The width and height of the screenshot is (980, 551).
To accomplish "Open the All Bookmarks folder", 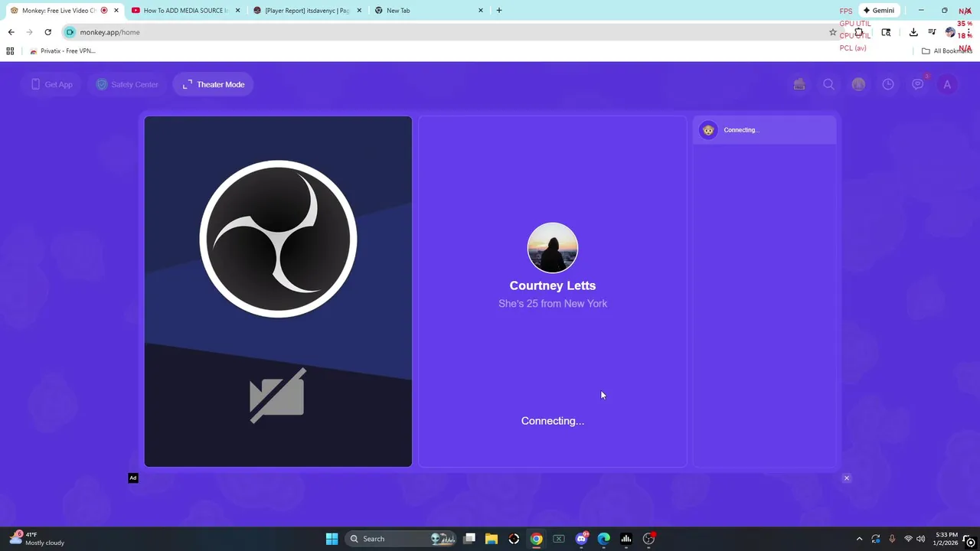I will pos(947,51).
